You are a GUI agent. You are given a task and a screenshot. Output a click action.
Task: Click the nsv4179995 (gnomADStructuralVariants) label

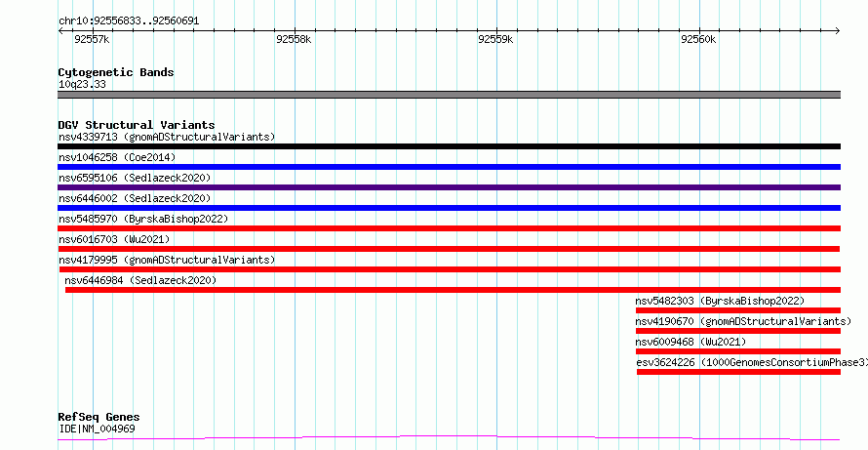(167, 260)
